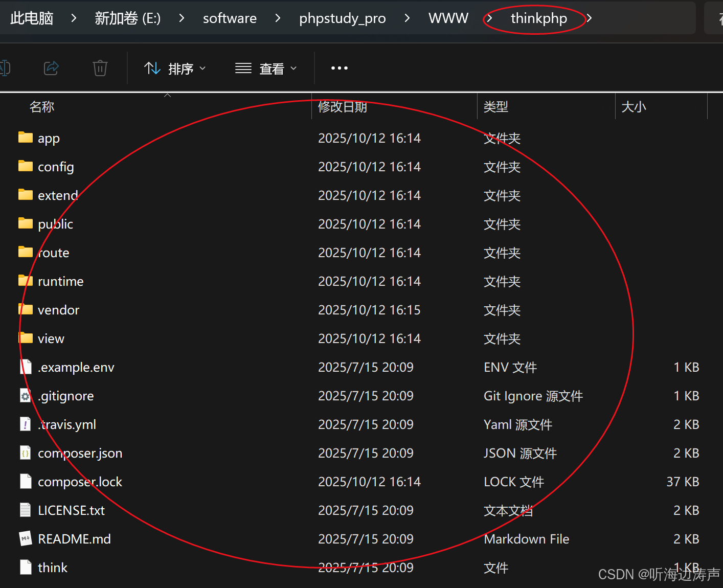This screenshot has width=723, height=588.
Task: Click the view folder icon
Action: pos(26,337)
